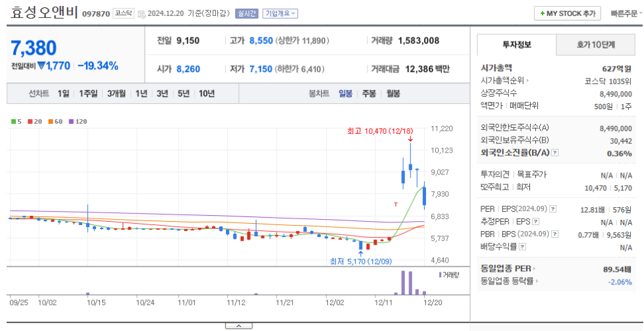Select the 일봉 candle chart
This screenshot has width=644, height=331.
pyautogui.click(x=345, y=93)
